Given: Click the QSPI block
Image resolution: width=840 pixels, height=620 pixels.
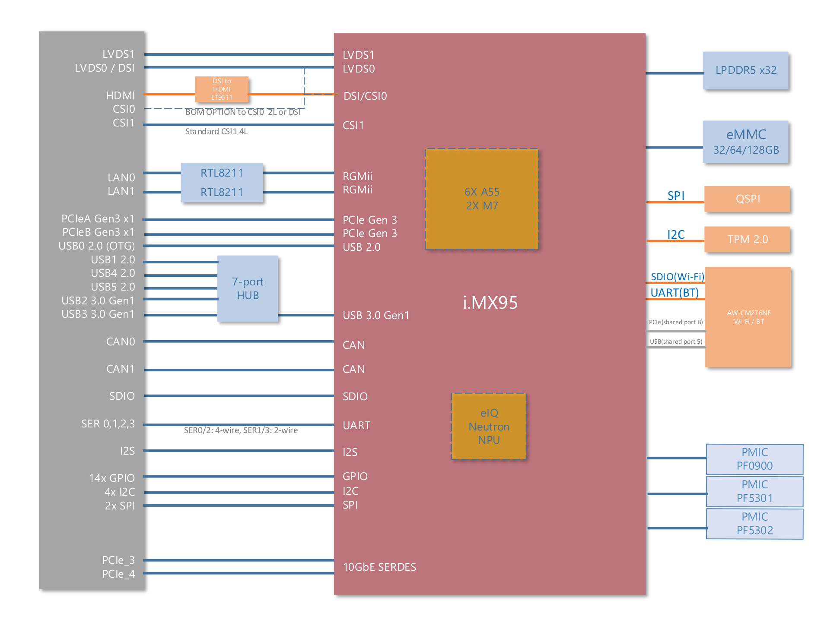Looking at the screenshot, I should click(x=747, y=199).
